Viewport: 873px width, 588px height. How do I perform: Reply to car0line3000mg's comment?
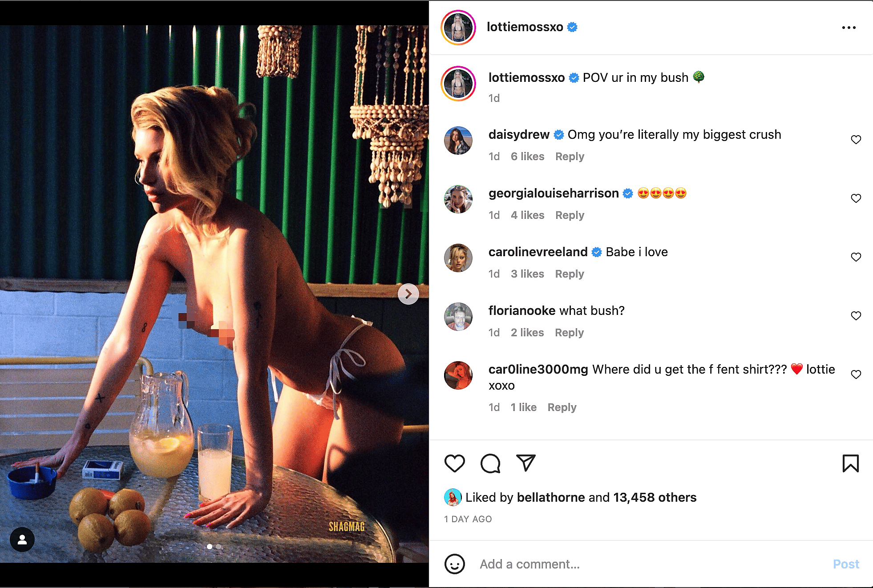(562, 407)
